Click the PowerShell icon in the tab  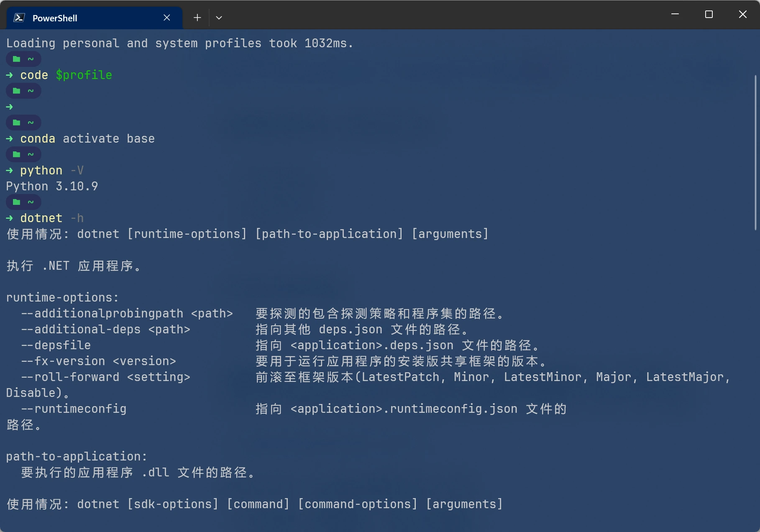tap(19, 18)
